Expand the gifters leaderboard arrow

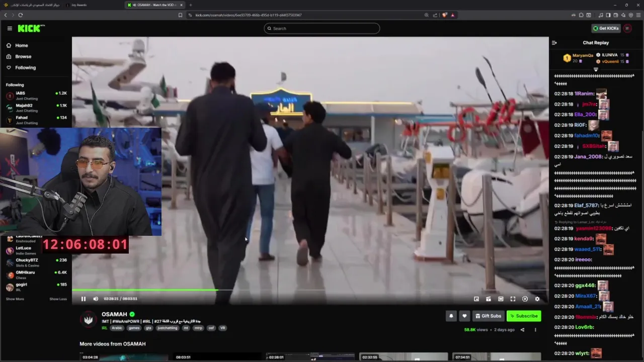pyautogui.click(x=596, y=69)
